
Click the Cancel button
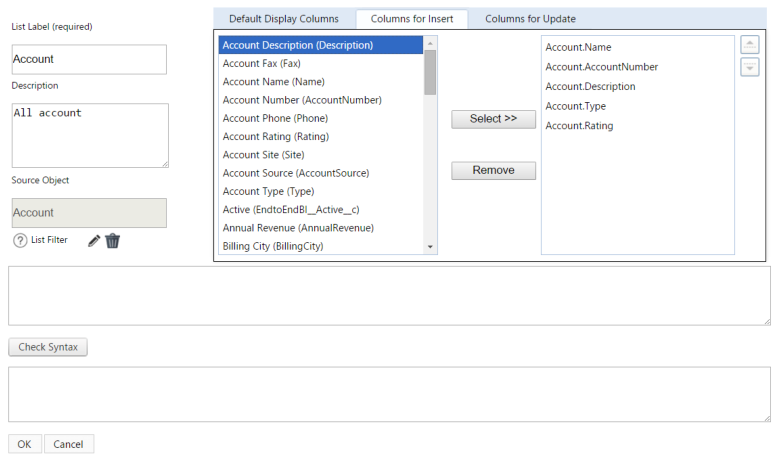(69, 444)
